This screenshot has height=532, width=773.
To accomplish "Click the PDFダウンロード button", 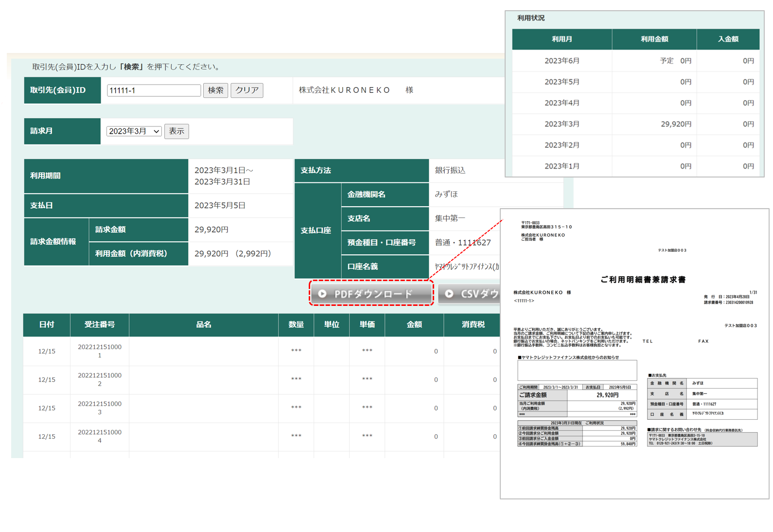I will click(371, 294).
